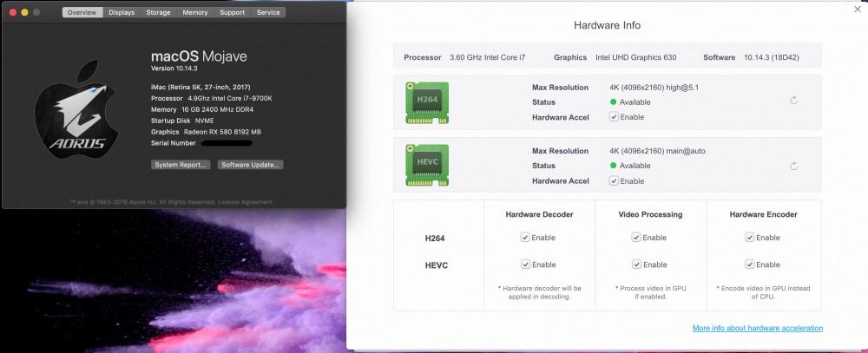The width and height of the screenshot is (868, 353).
Task: Click the 3.60 GHz Intel Core i7 text
Action: tap(488, 57)
